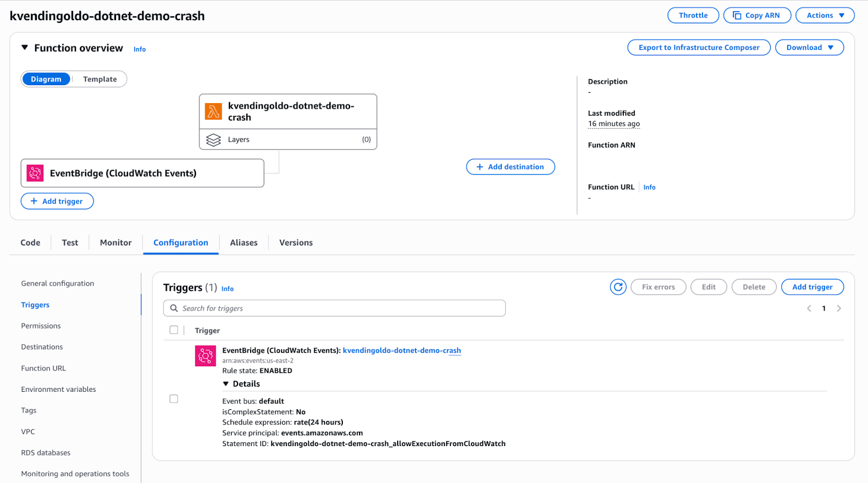Open the Actions dropdown menu
Image resolution: width=868 pixels, height=483 pixels.
click(x=825, y=15)
